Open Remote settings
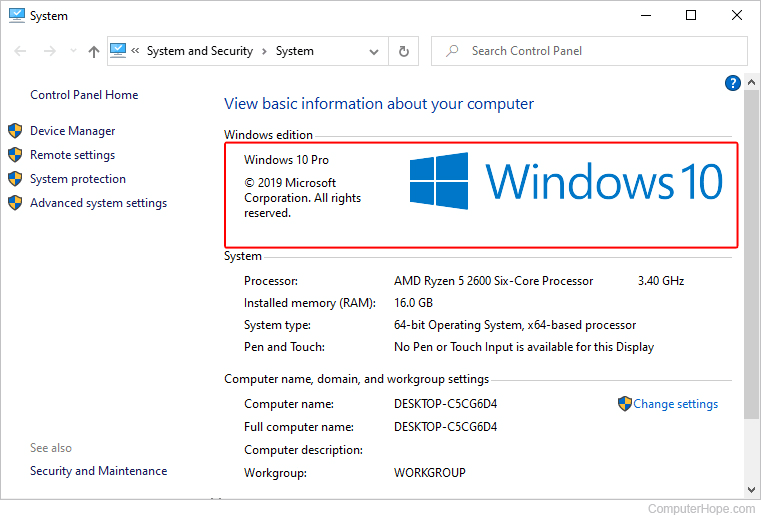The width and height of the screenshot is (761, 520). click(x=72, y=155)
